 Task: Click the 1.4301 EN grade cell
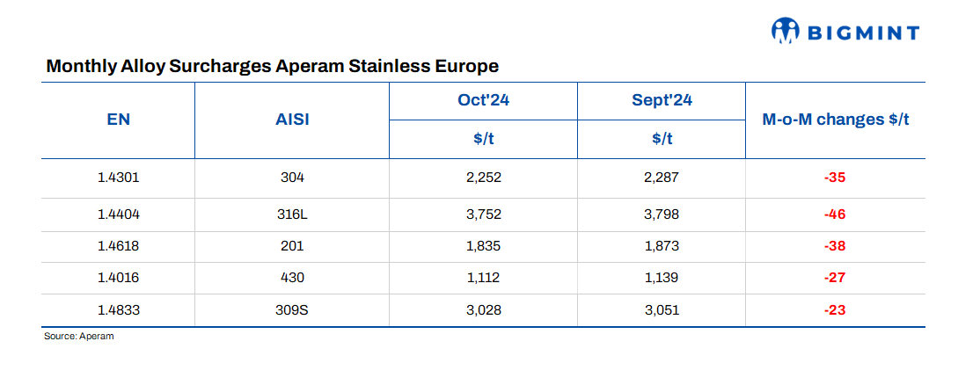pyautogui.click(x=118, y=178)
